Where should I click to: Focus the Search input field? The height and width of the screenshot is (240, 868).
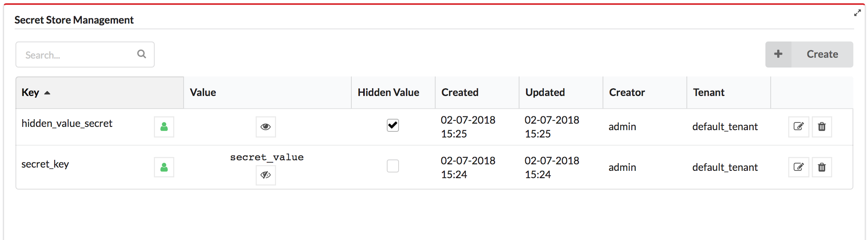click(x=85, y=55)
